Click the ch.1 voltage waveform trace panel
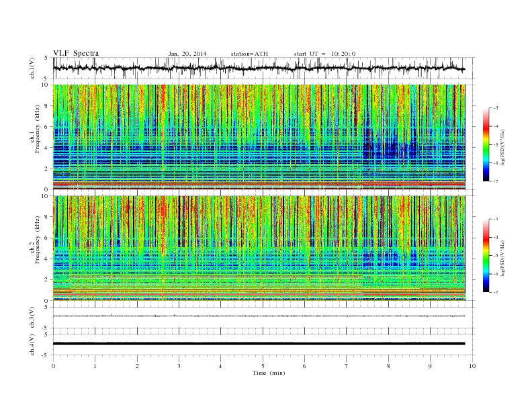This screenshot has width=532, height=411. coord(264,68)
